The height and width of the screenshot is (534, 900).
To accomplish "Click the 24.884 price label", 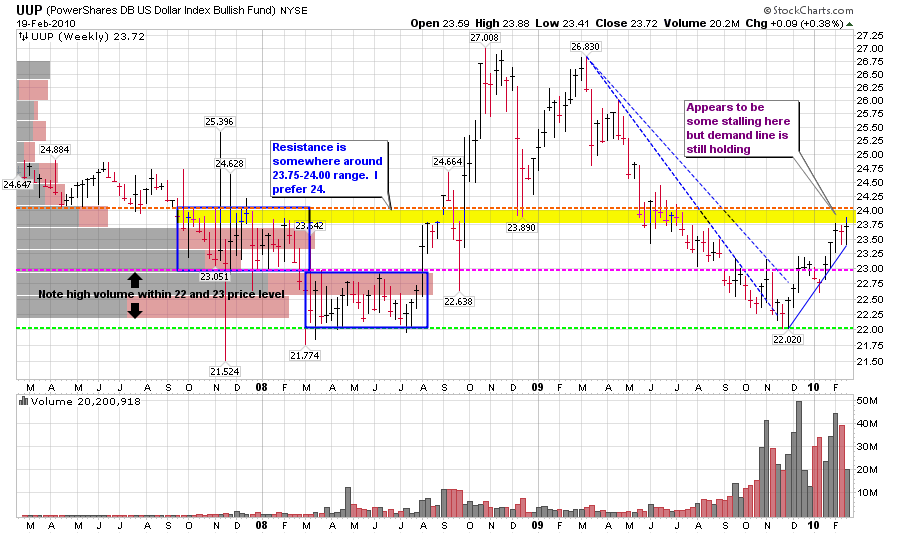I will tap(55, 150).
